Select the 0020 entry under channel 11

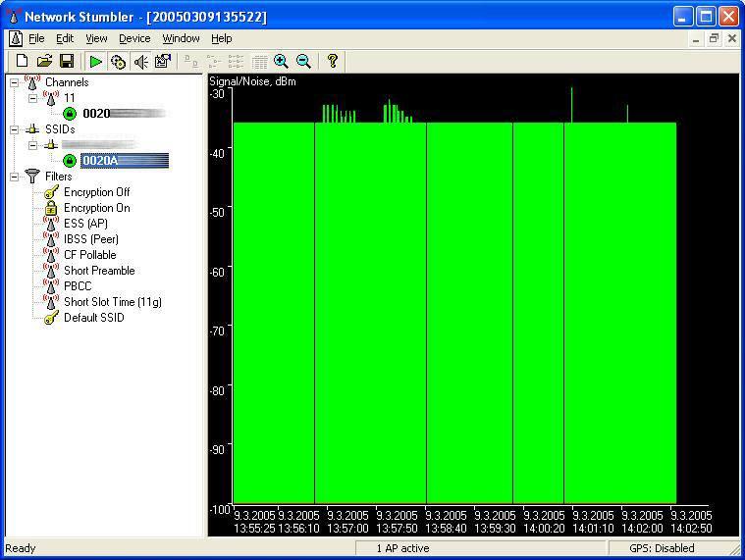124,114
